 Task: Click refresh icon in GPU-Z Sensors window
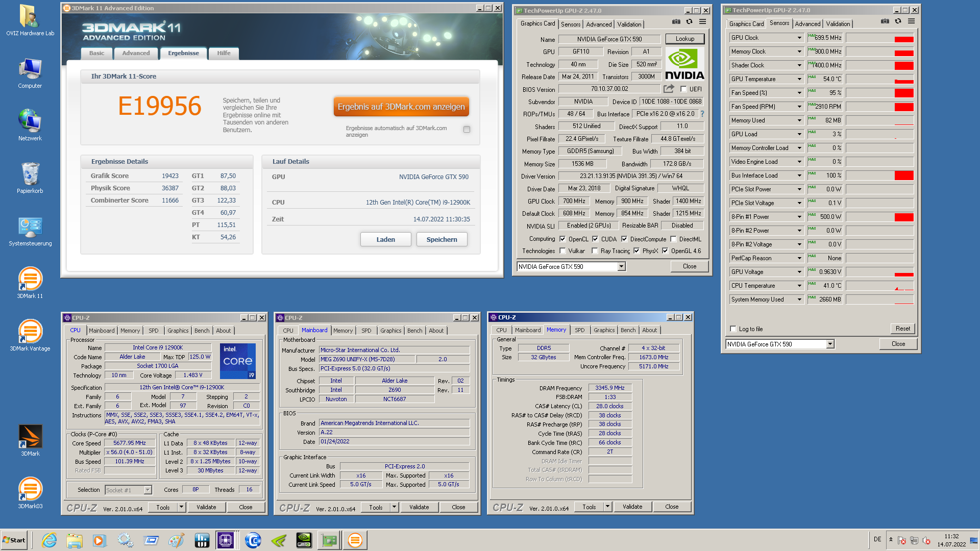(898, 21)
